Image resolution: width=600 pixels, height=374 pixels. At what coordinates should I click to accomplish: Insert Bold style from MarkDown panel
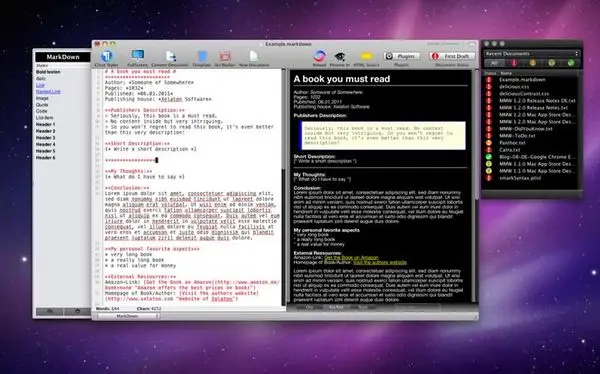tap(48, 72)
